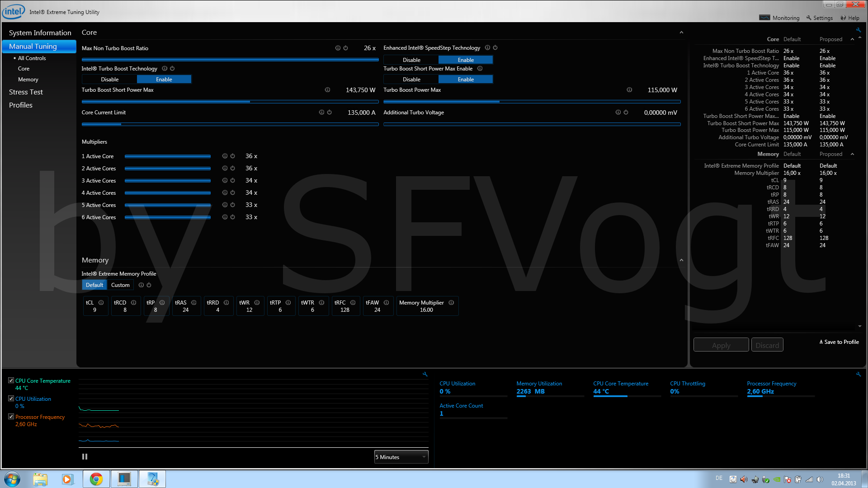Viewport: 868px width, 488px height.
Task: Reset Intel Turbo Boost Technology setting
Action: pos(172,69)
